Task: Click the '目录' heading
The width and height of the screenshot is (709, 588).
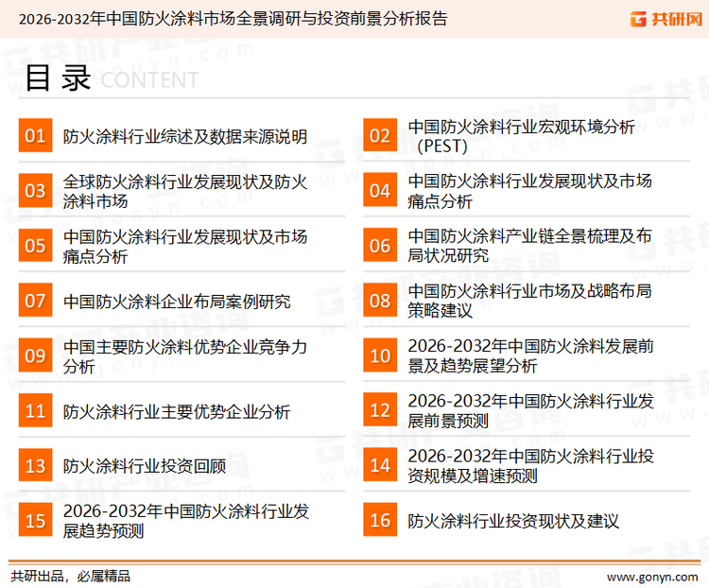Action: click(58, 78)
